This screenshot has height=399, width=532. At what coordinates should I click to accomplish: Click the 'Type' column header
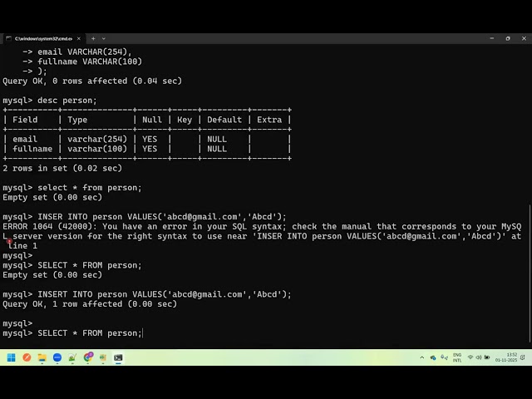click(77, 120)
